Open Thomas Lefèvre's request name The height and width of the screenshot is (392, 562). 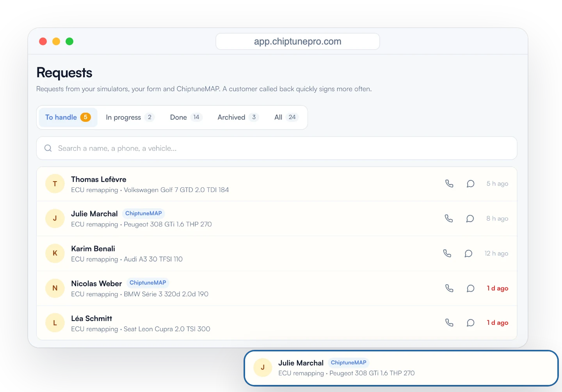coord(99,179)
